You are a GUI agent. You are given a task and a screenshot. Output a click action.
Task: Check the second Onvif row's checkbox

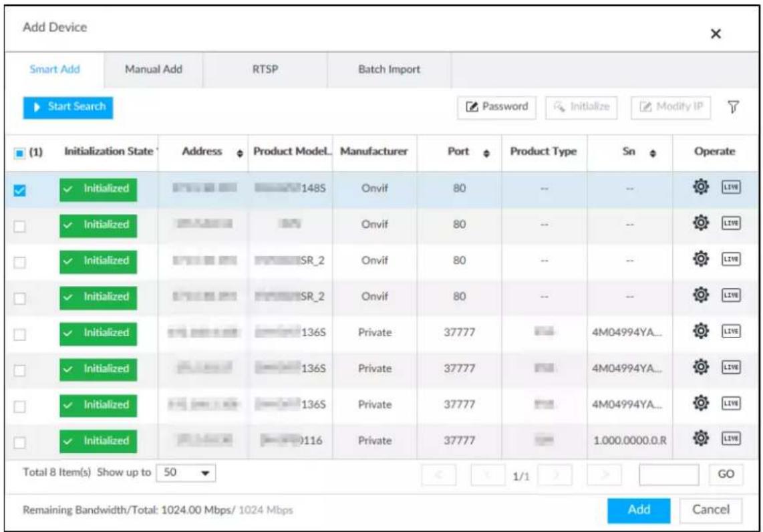(x=19, y=227)
